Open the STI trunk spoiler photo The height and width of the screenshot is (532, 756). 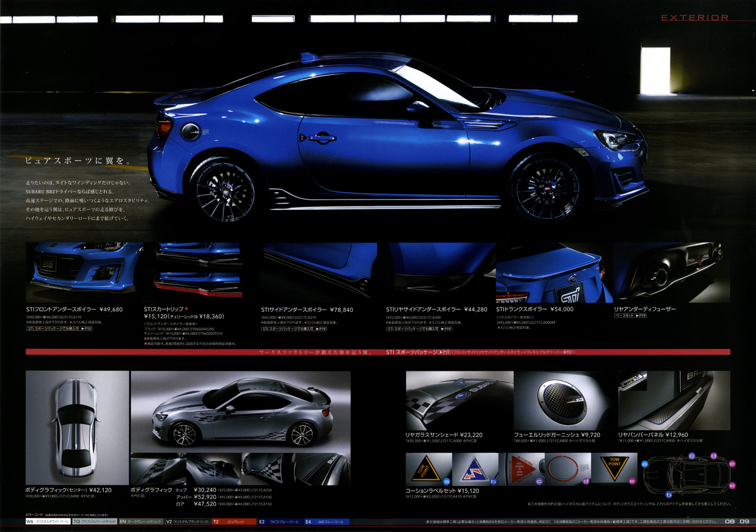pos(554,273)
